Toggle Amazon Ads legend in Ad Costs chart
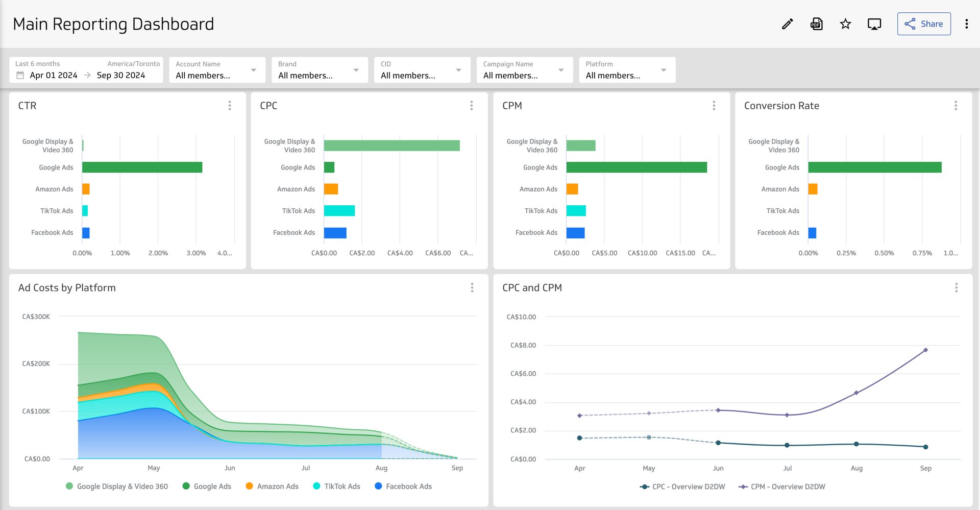Image resolution: width=980 pixels, height=510 pixels. (272, 487)
